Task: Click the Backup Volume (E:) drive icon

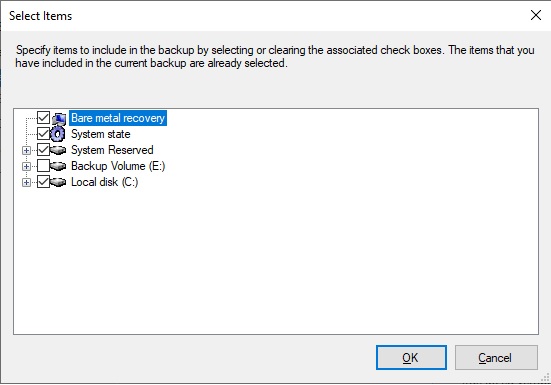Action: (x=58, y=166)
